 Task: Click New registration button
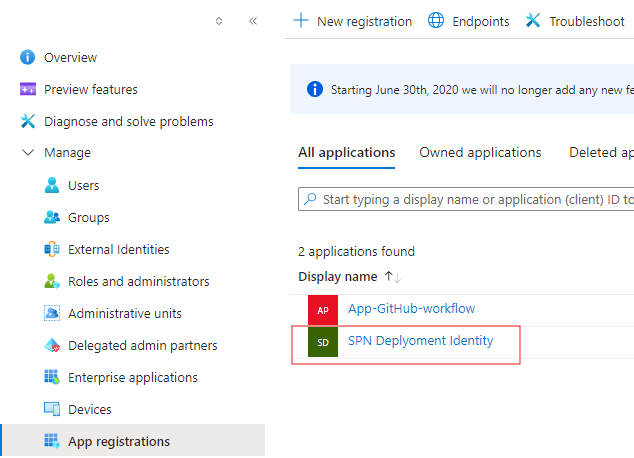pos(352,21)
